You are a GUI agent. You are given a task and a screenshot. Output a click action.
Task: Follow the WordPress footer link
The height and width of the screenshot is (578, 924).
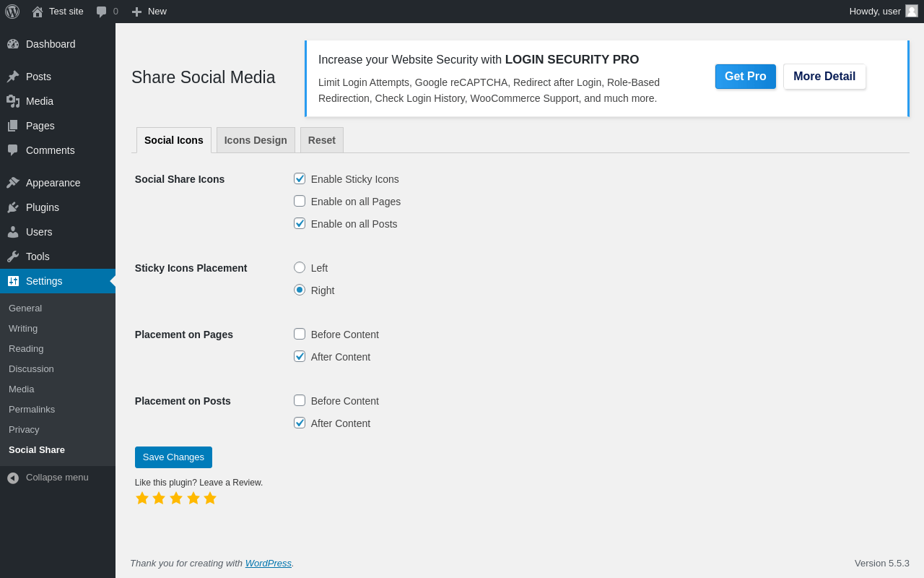269,563
